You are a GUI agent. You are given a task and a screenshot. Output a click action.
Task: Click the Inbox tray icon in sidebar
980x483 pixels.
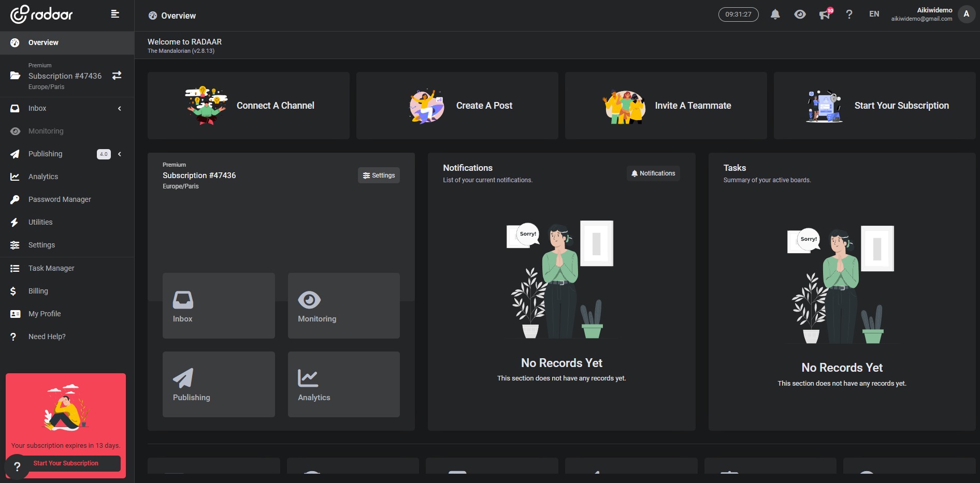[x=15, y=108]
